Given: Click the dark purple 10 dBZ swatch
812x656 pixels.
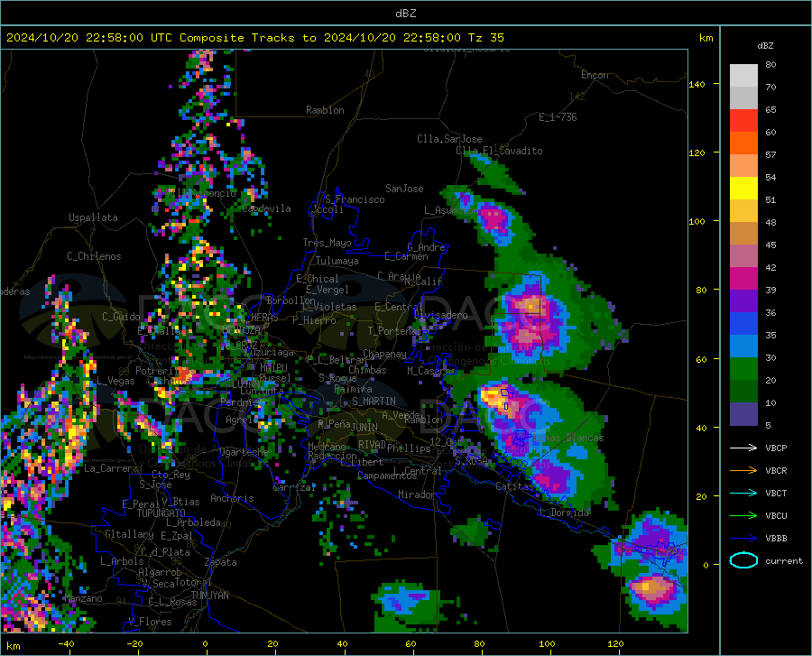Looking at the screenshot, I should 743,414.
